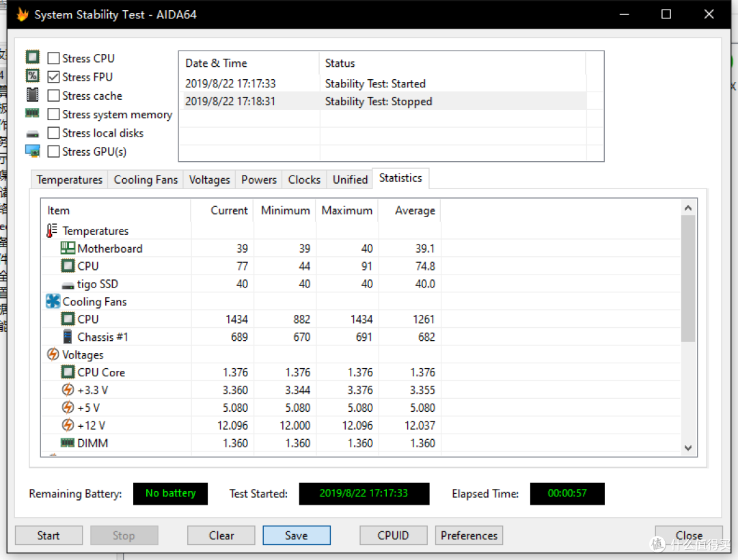Click the Motherboard temperature icon
This screenshot has width=738, height=560.
coord(68,249)
